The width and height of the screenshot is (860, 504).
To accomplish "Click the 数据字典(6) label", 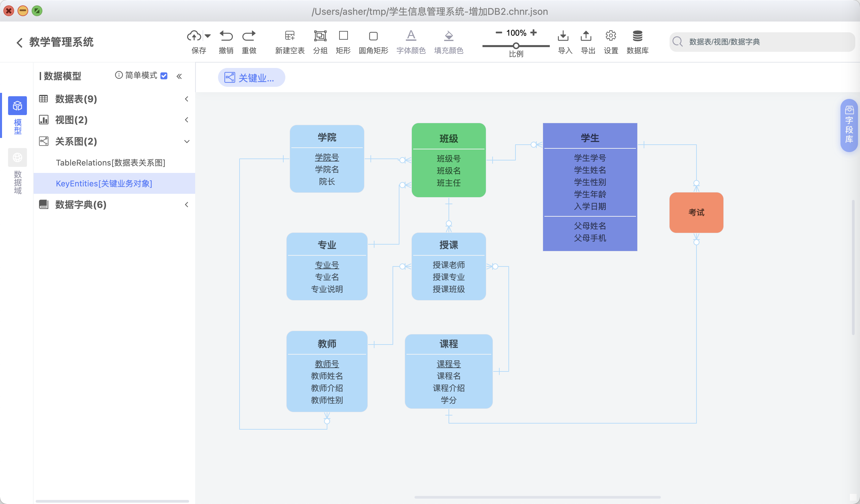I will 80,205.
